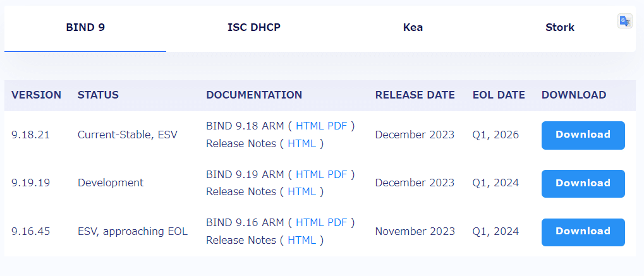Select the Kea tab

[413, 28]
